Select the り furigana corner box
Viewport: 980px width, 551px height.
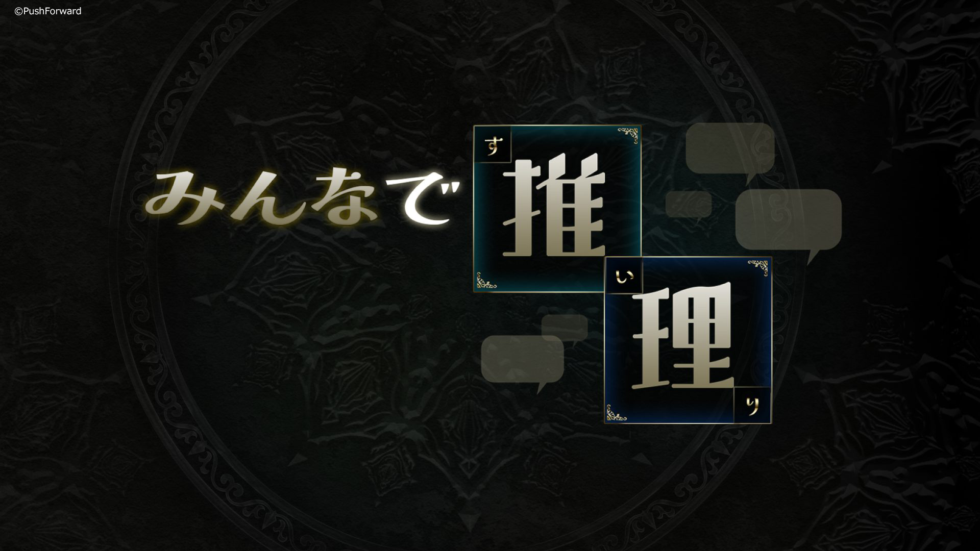point(752,405)
